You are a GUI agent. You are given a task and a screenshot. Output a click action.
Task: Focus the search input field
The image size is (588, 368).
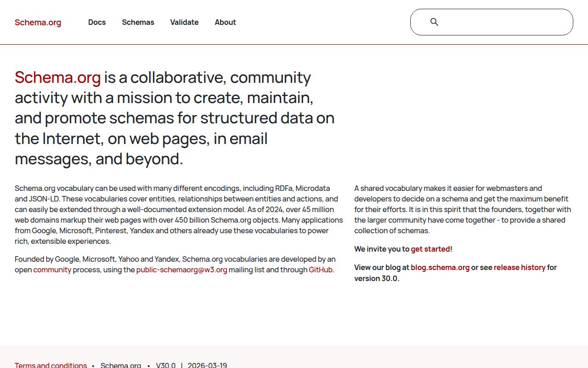(492, 22)
